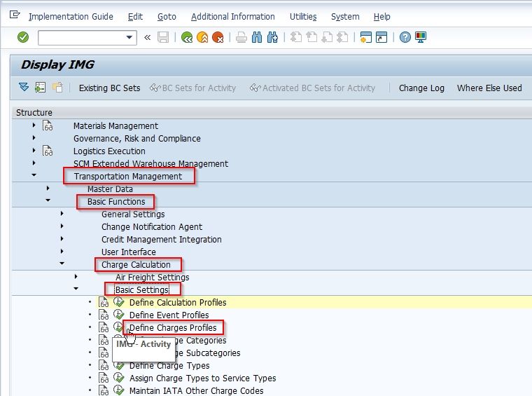This screenshot has height=396, width=532.
Task: Collapse the Basic Settings node
Action: pos(76,289)
